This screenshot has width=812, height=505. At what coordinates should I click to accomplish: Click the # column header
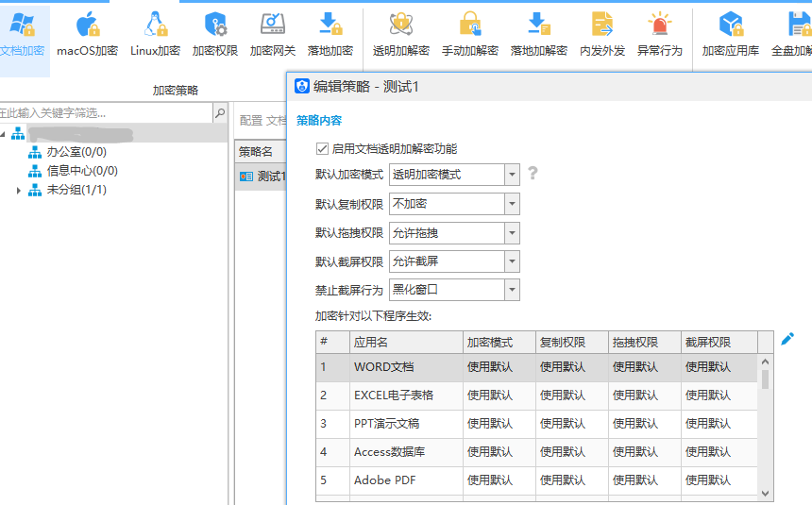(333, 343)
